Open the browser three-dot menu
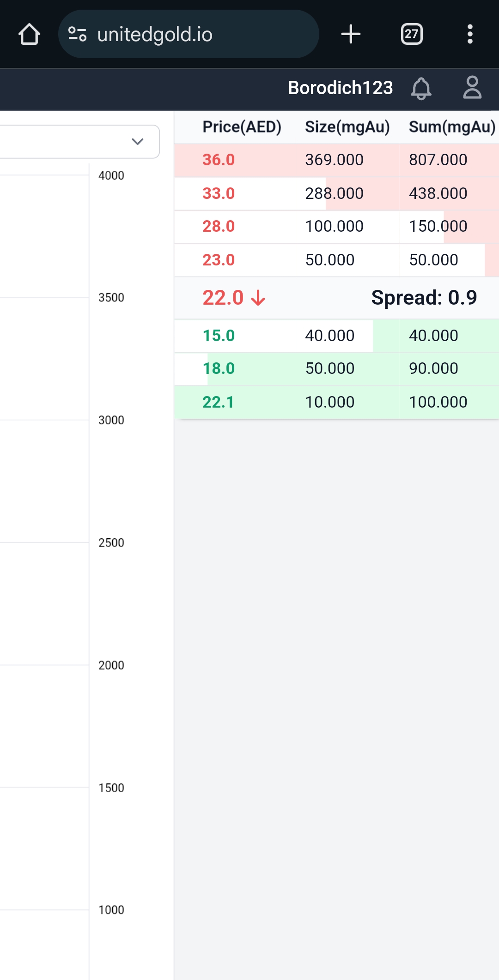 470,34
